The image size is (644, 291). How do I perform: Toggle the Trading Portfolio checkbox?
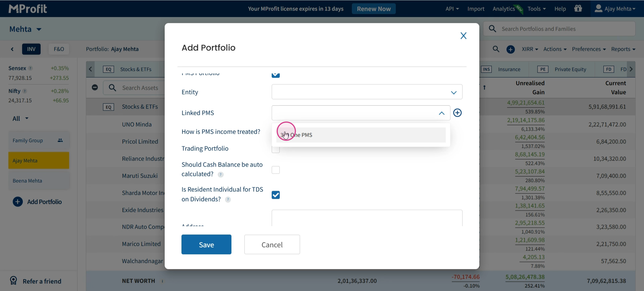pos(276,149)
